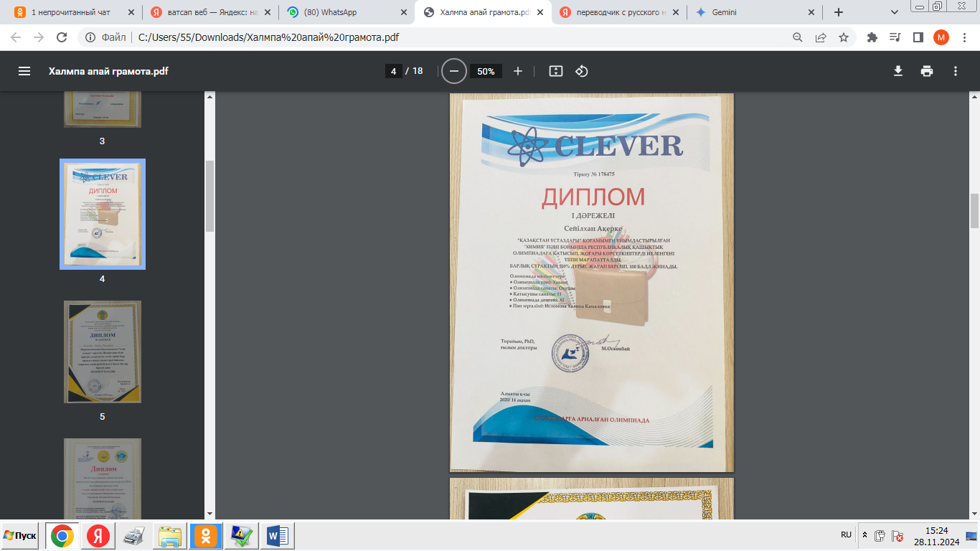Close the 'Халмпа апай грамота.pdf' tab
980x551 pixels.
point(539,12)
